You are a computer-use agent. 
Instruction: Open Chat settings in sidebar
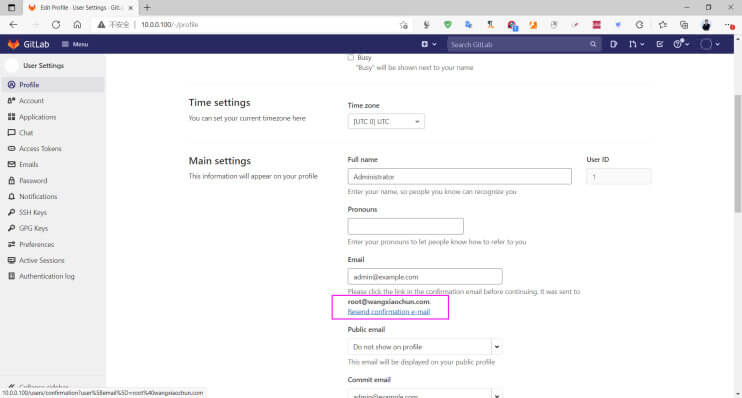pyautogui.click(x=52, y=133)
